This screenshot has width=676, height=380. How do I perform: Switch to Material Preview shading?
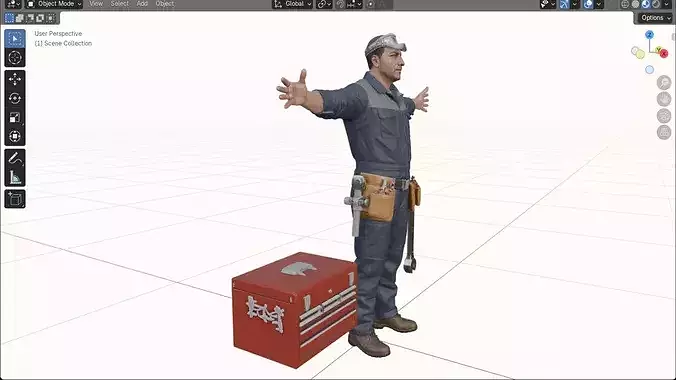(646, 4)
